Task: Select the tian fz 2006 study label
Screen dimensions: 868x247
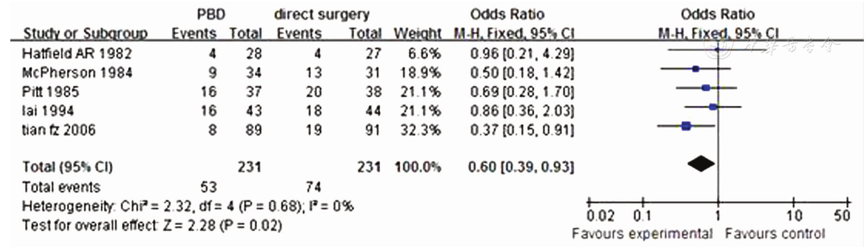Action: (x=59, y=130)
